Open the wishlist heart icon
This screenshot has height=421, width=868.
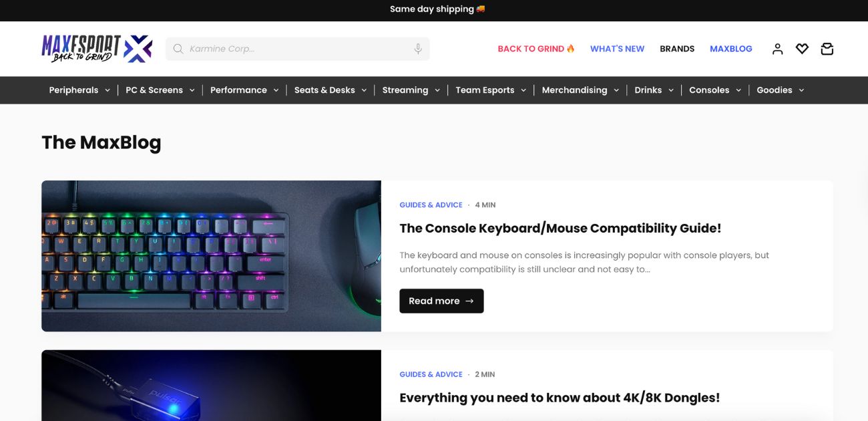(x=802, y=49)
